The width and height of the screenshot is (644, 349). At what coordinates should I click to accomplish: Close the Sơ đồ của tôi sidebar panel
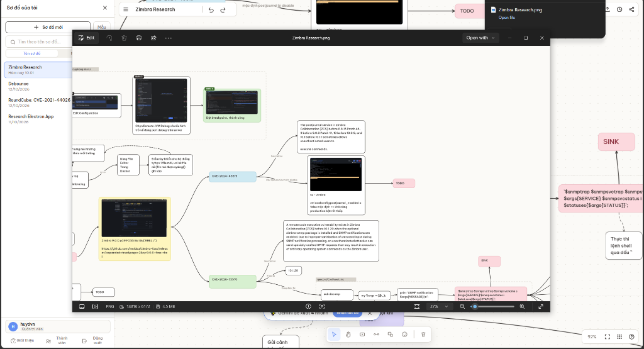pos(105,8)
